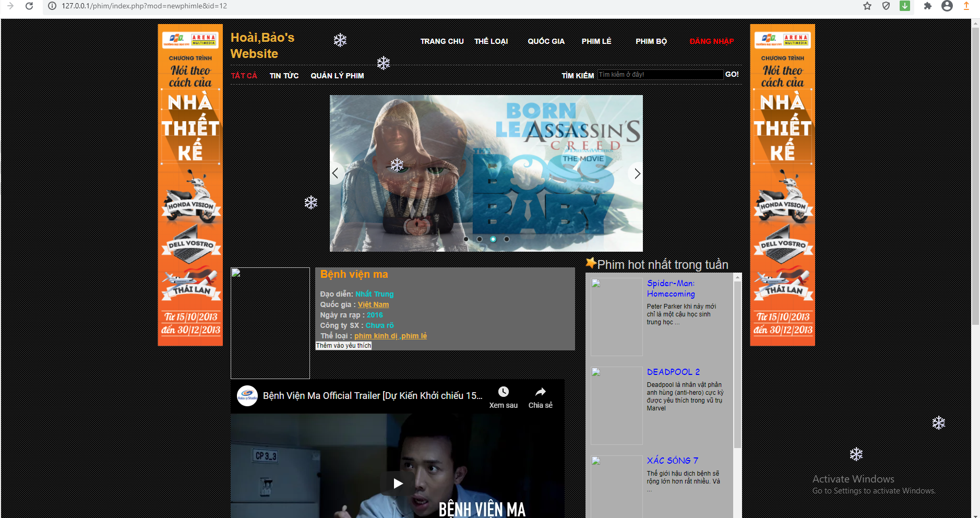Click the XÁC SỐNG 7 thumbnail image
Screen dimensions: 980x518
[617, 487]
